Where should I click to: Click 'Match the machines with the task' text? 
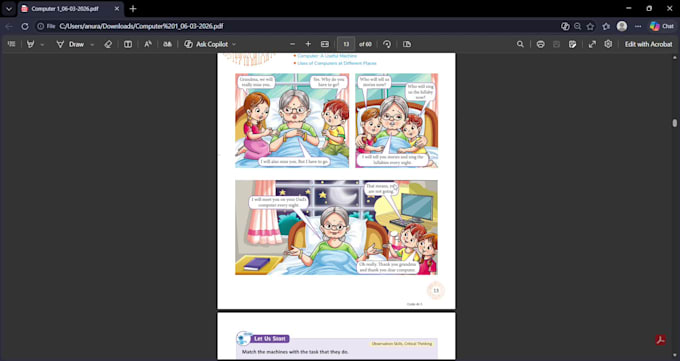tap(295, 352)
